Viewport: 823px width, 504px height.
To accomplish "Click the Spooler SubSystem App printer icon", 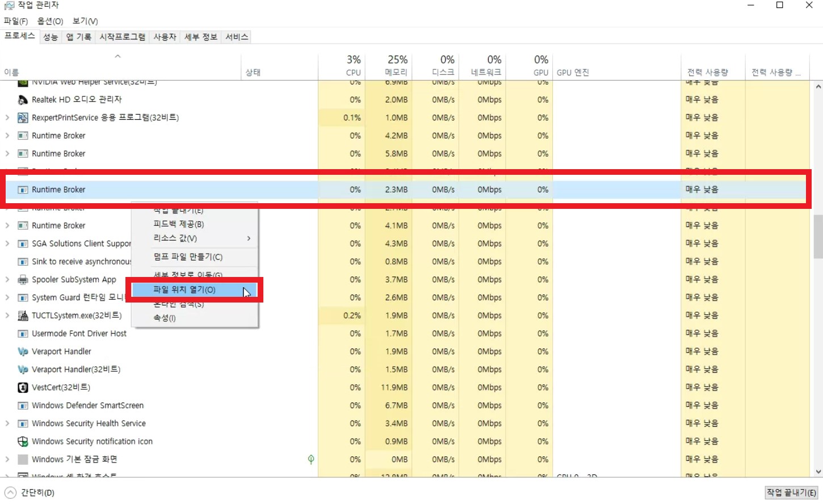I will [23, 280].
